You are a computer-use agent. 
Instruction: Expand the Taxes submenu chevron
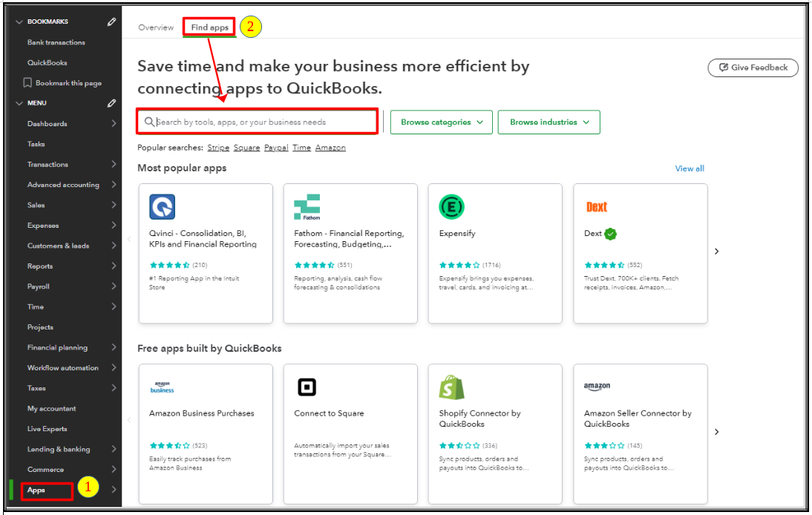point(114,388)
